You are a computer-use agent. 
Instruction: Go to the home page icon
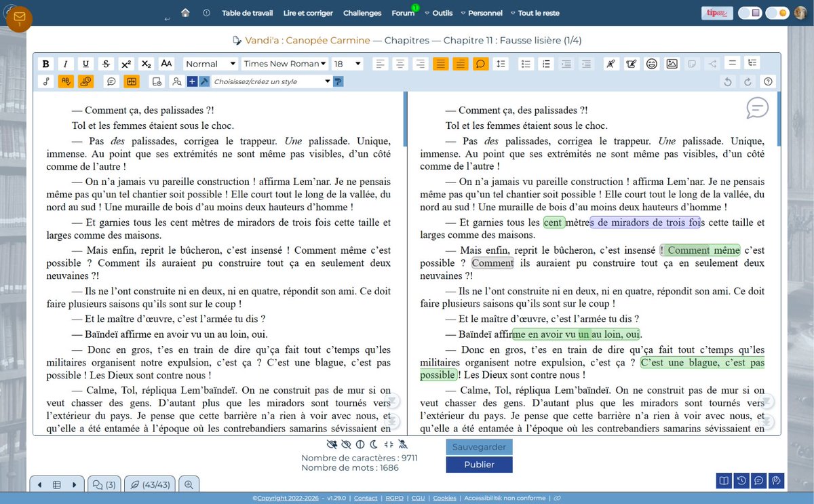click(x=185, y=13)
